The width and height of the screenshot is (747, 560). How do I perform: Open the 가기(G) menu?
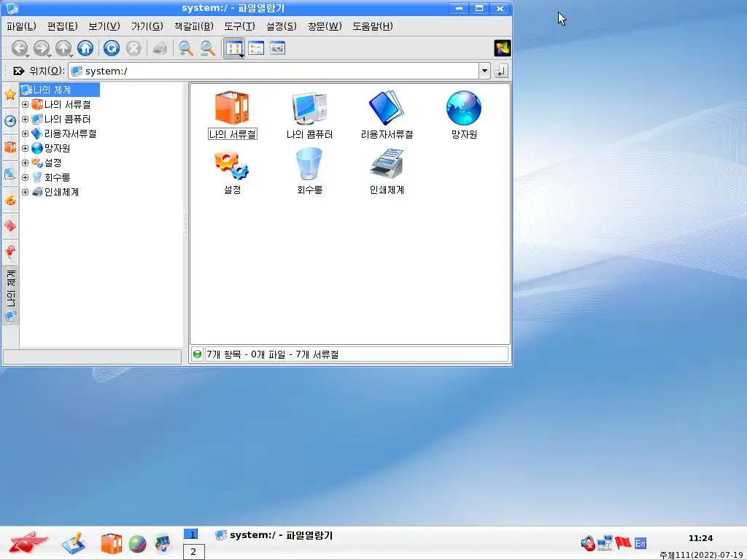147,26
